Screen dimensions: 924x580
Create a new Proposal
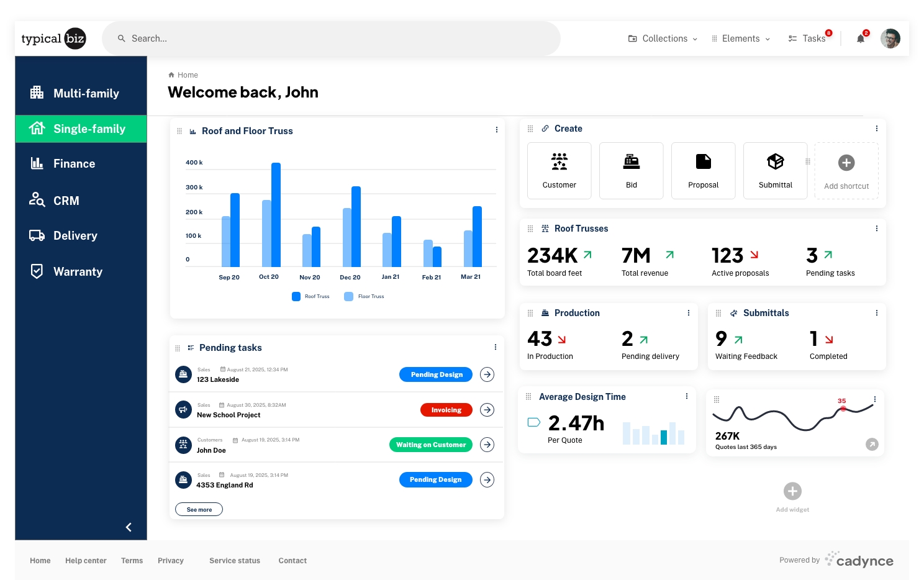tap(704, 171)
